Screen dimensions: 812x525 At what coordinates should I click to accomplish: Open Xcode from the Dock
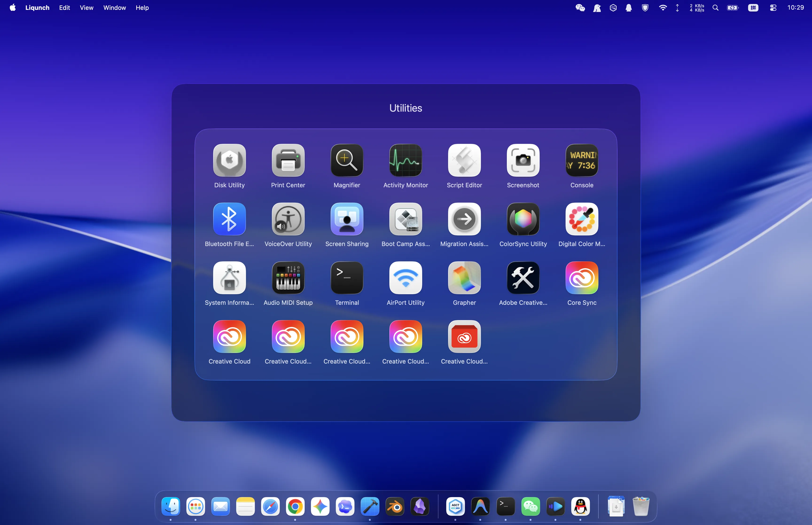pyautogui.click(x=370, y=506)
